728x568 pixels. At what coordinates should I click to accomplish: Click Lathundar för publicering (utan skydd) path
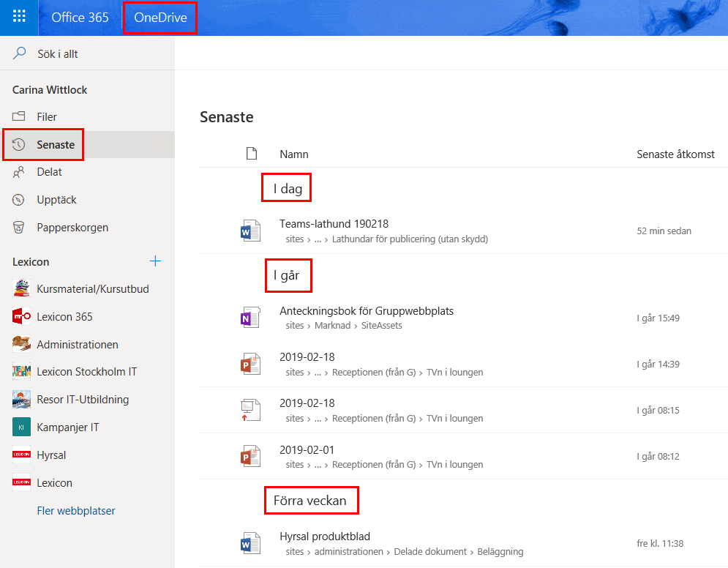pos(410,239)
